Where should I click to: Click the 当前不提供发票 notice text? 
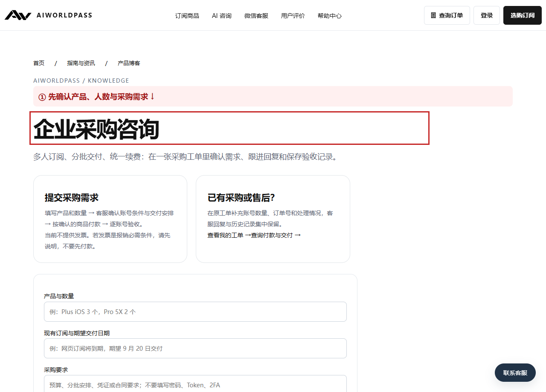(107, 241)
